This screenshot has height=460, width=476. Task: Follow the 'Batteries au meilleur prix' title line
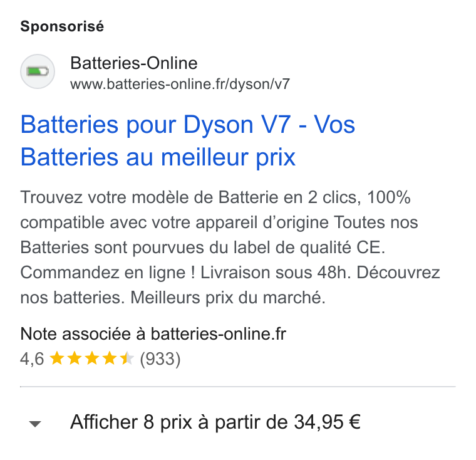(x=158, y=157)
